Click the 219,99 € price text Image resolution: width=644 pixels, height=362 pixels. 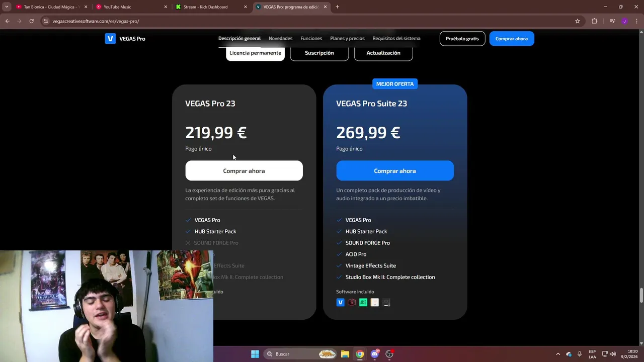coord(216,133)
